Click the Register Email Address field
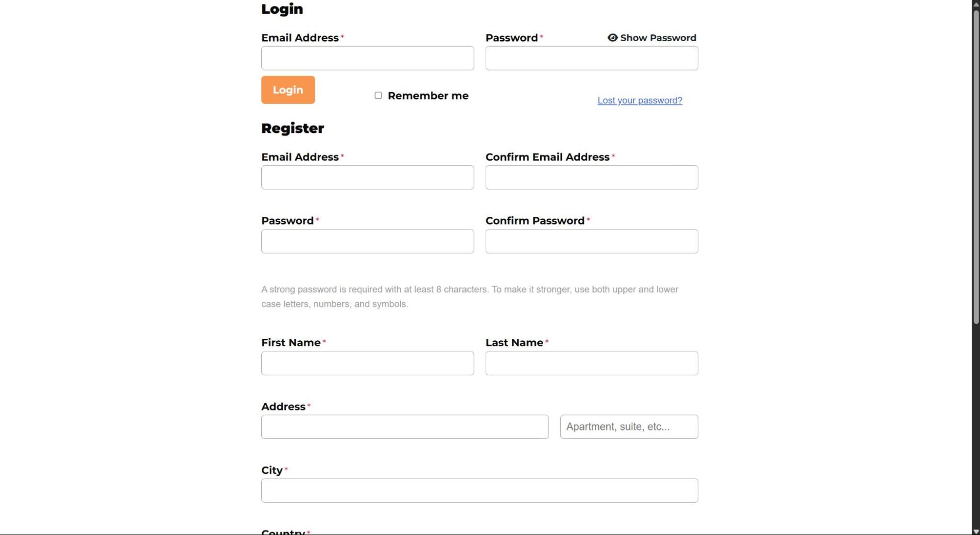Viewport: 980px width, 535px height. tap(367, 178)
